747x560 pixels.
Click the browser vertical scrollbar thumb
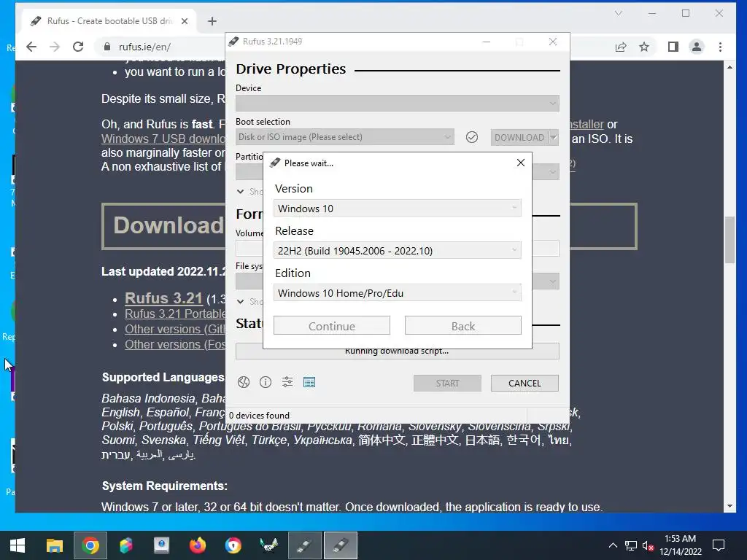[x=729, y=239]
